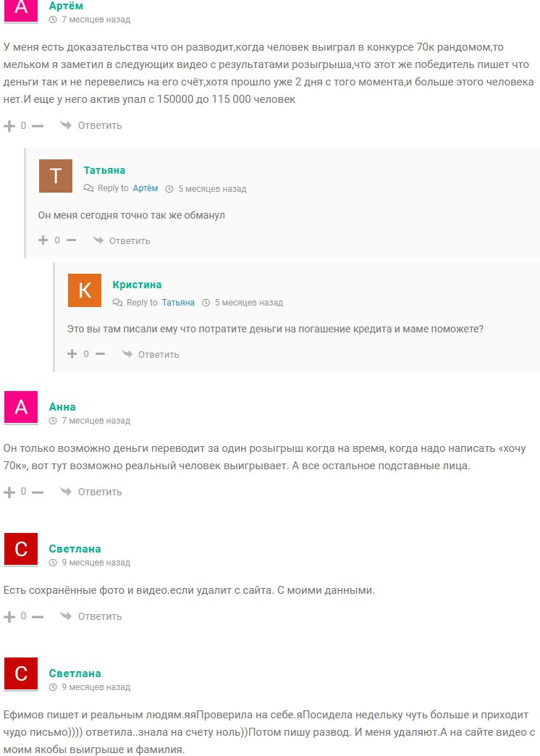Downvote Артём's comment with minus icon
Viewport: 540px width, 756px height.
(x=38, y=126)
